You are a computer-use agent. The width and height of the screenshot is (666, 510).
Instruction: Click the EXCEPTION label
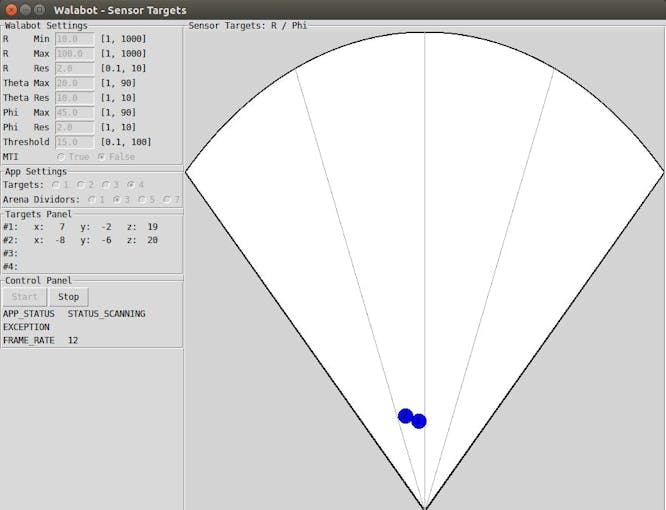pos(26,327)
